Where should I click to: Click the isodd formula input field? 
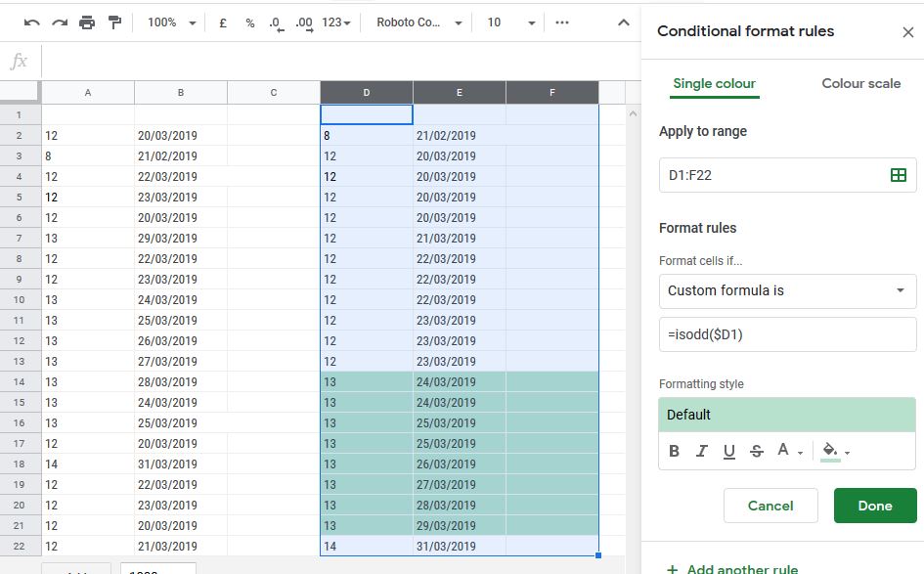[787, 334]
